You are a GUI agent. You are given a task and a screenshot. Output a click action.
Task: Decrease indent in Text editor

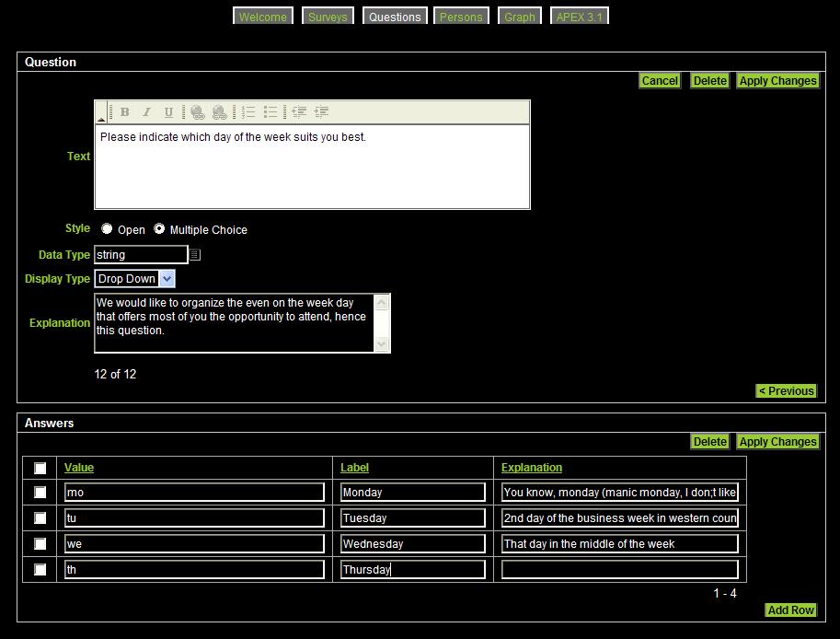click(299, 112)
